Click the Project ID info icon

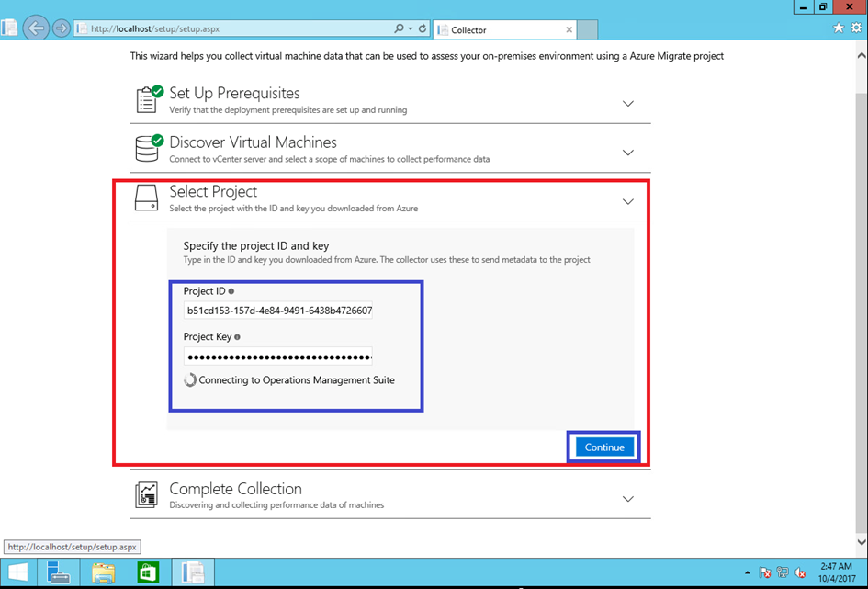point(231,291)
